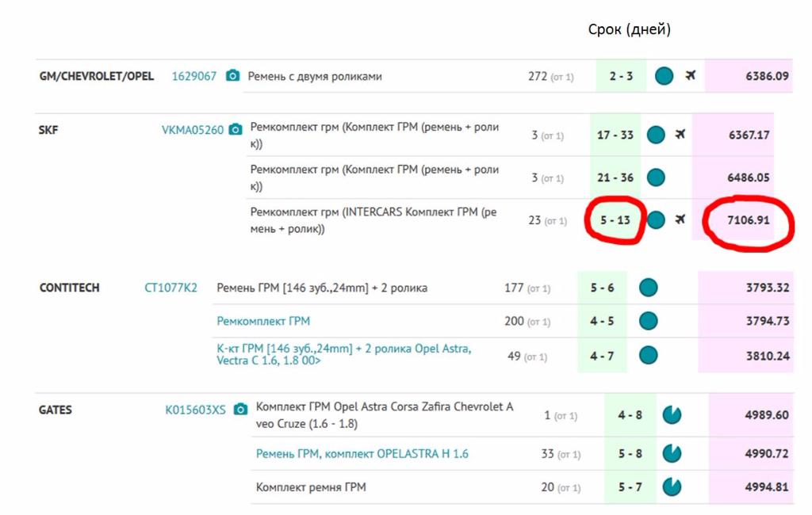
Task: Select SKF price 6367.17
Action: click(x=749, y=135)
